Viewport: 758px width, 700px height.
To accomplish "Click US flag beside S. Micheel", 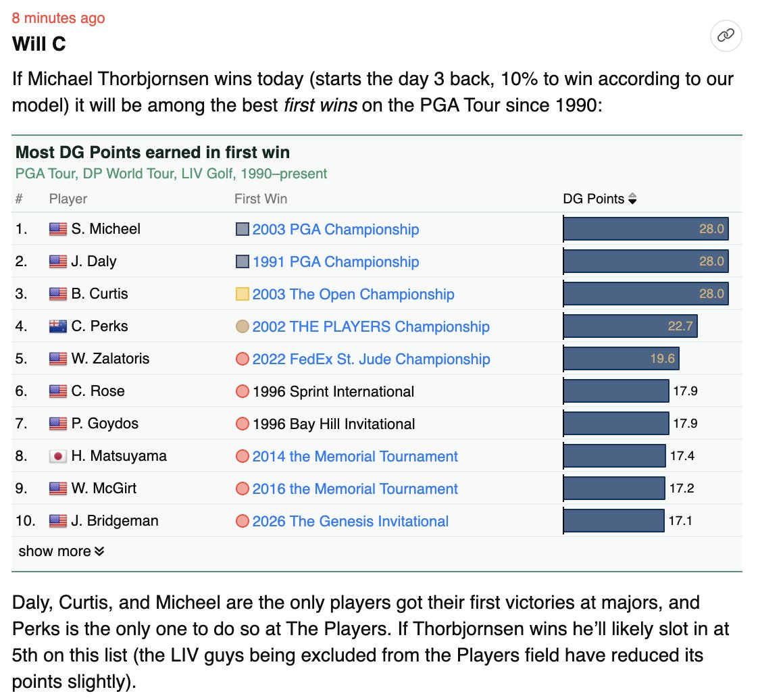I will coord(58,228).
